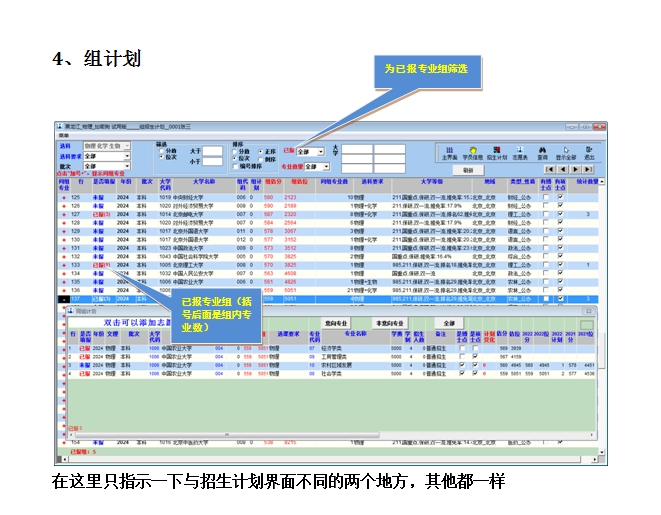
Task: Toggle 有硕士点 checkbox in row 127
Action: pos(560,214)
